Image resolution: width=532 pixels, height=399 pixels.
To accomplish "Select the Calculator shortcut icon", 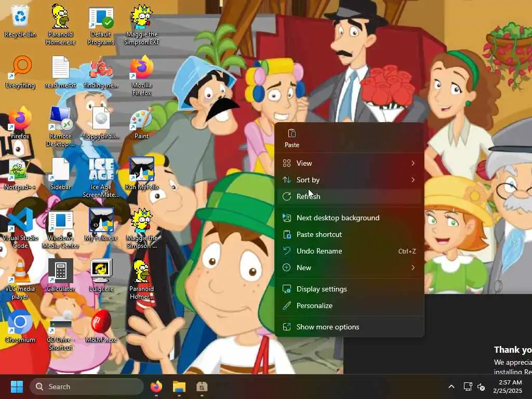I will coord(60,275).
